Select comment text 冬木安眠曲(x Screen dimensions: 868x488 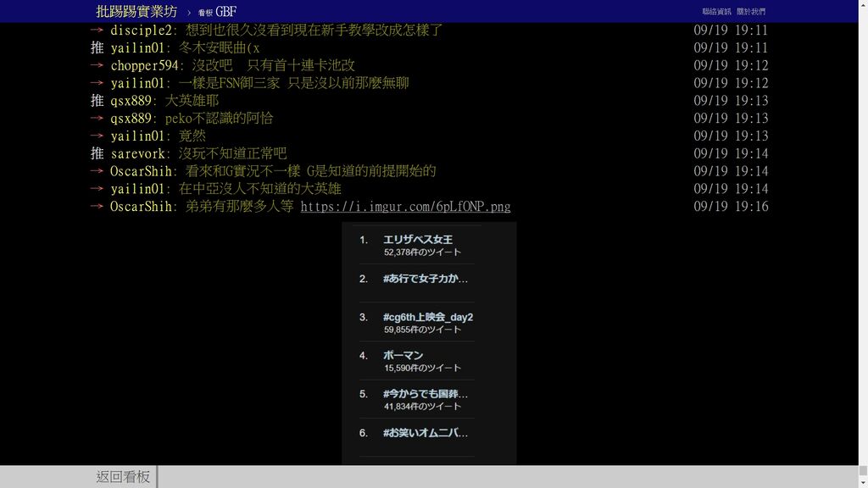pos(220,47)
